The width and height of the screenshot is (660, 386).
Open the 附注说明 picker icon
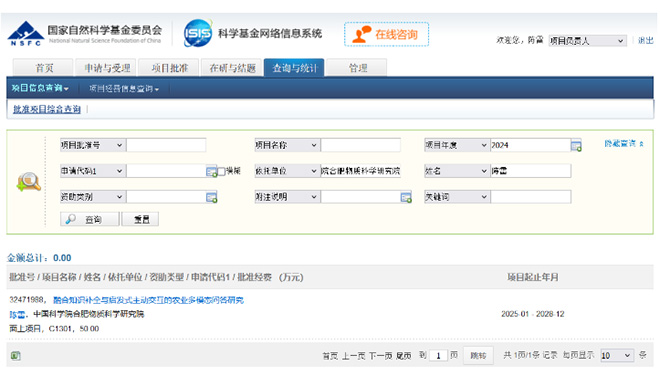(x=406, y=197)
